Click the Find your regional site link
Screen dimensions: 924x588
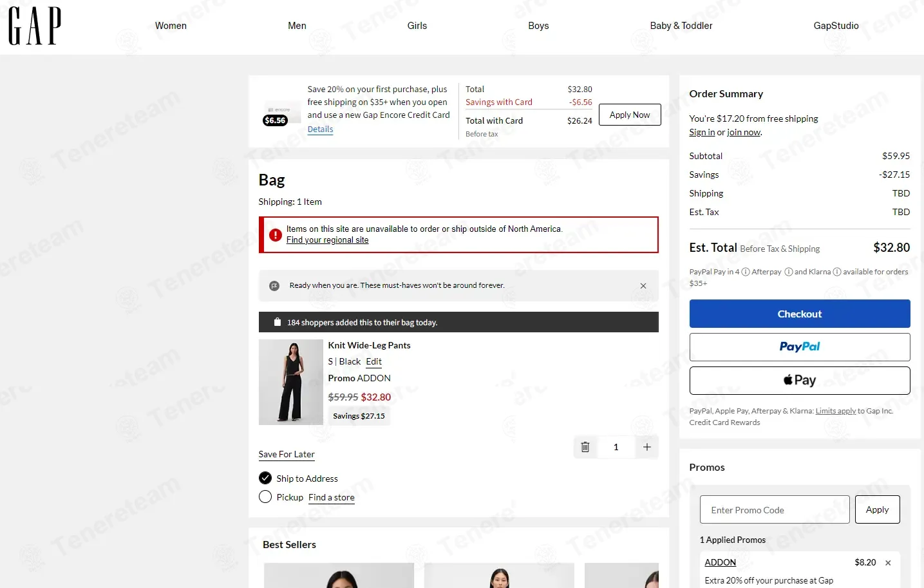328,240
